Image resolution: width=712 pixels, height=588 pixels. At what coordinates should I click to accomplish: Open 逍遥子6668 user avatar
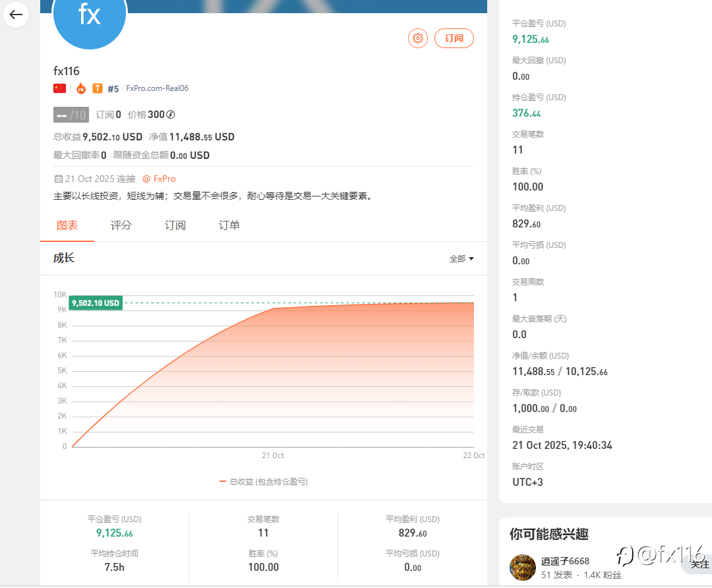tap(523, 567)
